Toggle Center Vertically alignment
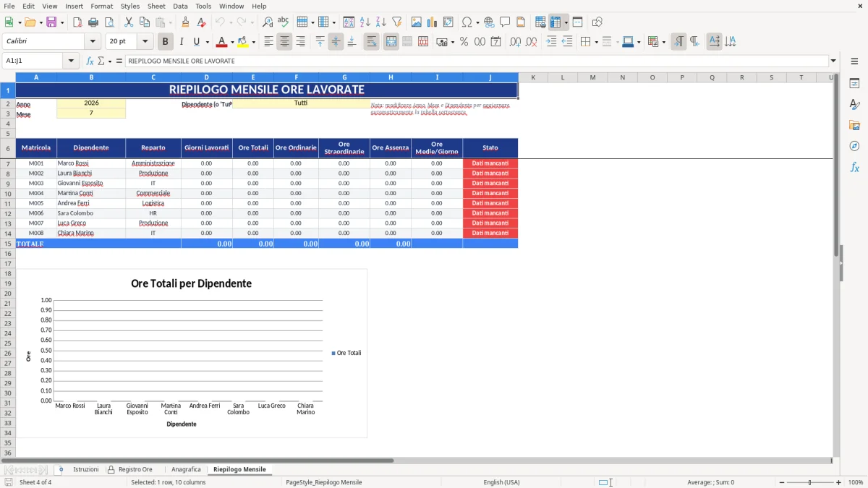This screenshot has width=868, height=488. click(336, 42)
